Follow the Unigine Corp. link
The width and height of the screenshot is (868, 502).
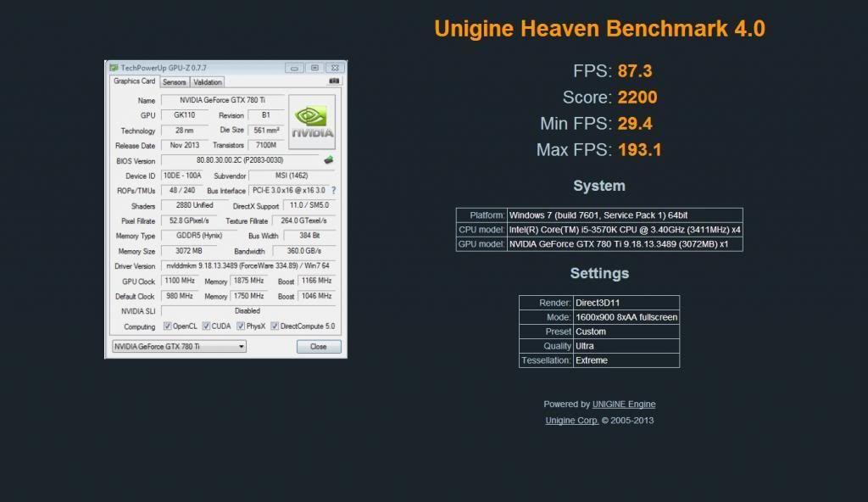pyautogui.click(x=571, y=421)
